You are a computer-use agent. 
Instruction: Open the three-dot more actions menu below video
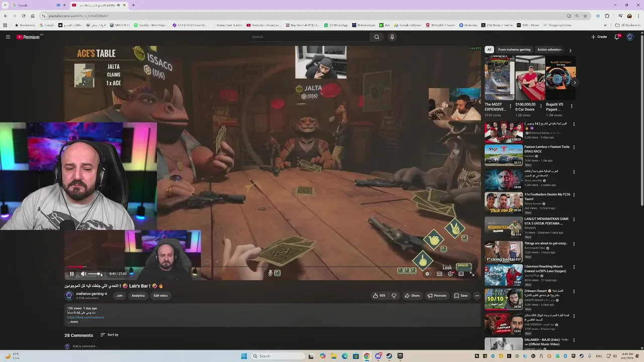coord(477,296)
